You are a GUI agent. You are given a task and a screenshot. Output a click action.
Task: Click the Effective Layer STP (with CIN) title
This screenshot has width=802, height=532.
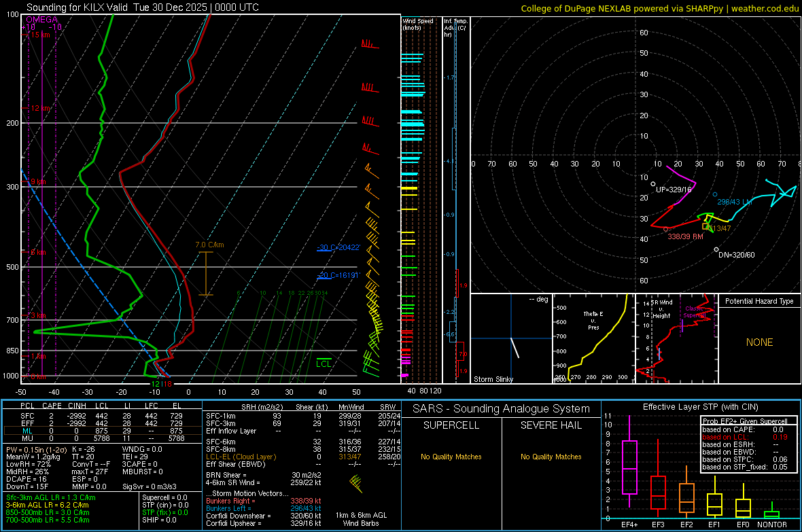tap(701, 407)
